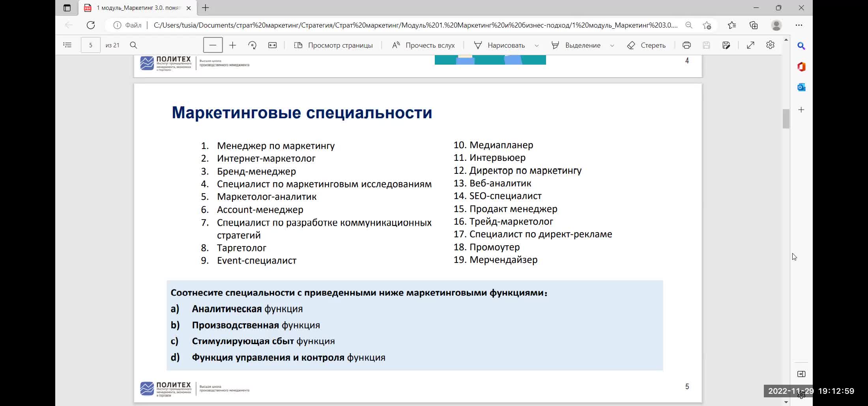Print the PDF document
This screenshot has width=868, height=406.
click(x=687, y=45)
